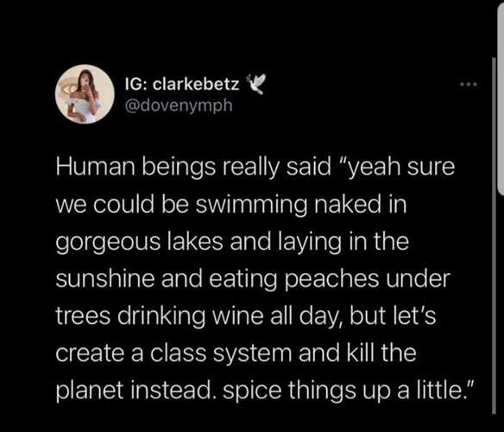Click the final line "planet instead. spice things up"
The height and width of the screenshot is (432, 504).
coord(265,391)
